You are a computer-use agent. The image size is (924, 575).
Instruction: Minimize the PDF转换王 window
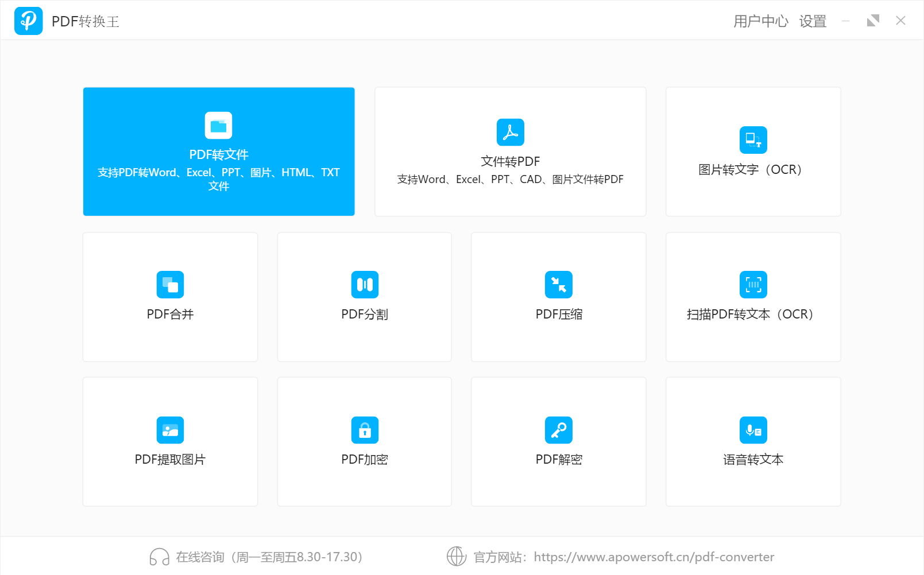click(845, 21)
